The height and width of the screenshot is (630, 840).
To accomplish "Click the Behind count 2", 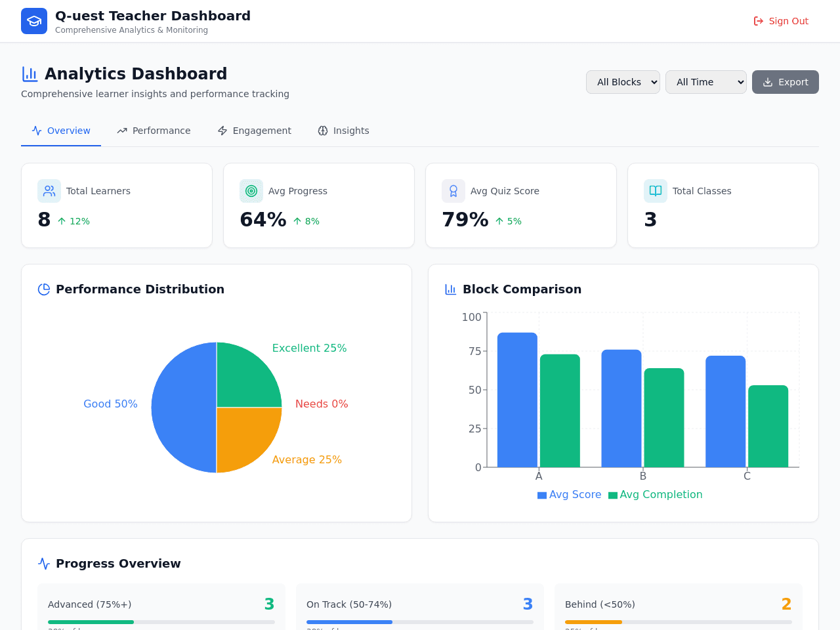I will tap(786, 604).
